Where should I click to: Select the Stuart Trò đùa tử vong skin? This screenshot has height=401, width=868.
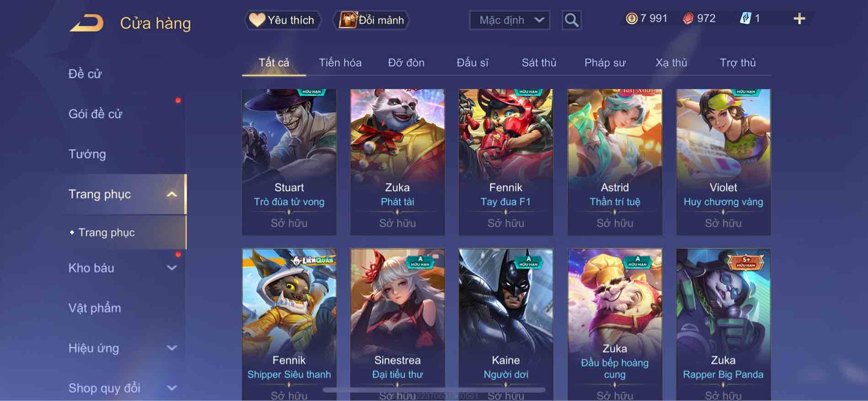pyautogui.click(x=289, y=162)
